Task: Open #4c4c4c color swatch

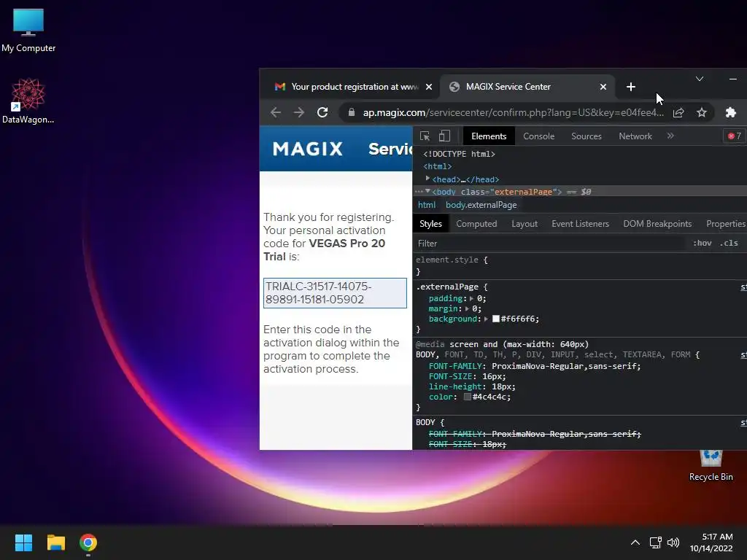Action: [468, 397]
